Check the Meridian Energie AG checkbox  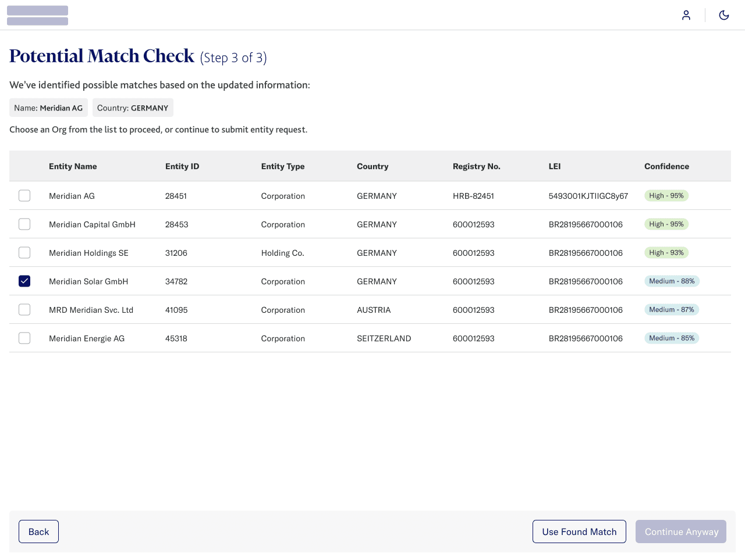[24, 338]
